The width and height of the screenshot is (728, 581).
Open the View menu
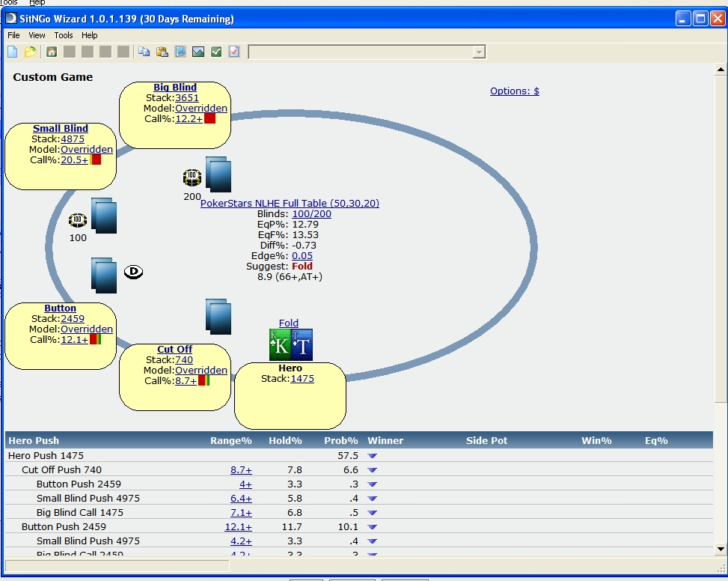[x=37, y=35]
